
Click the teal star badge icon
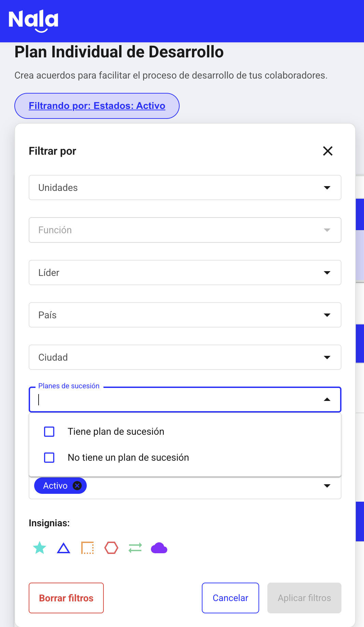pyautogui.click(x=40, y=548)
